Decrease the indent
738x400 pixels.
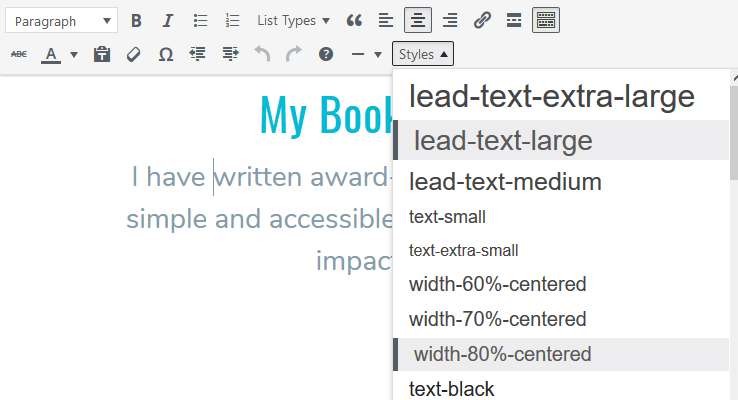198,54
